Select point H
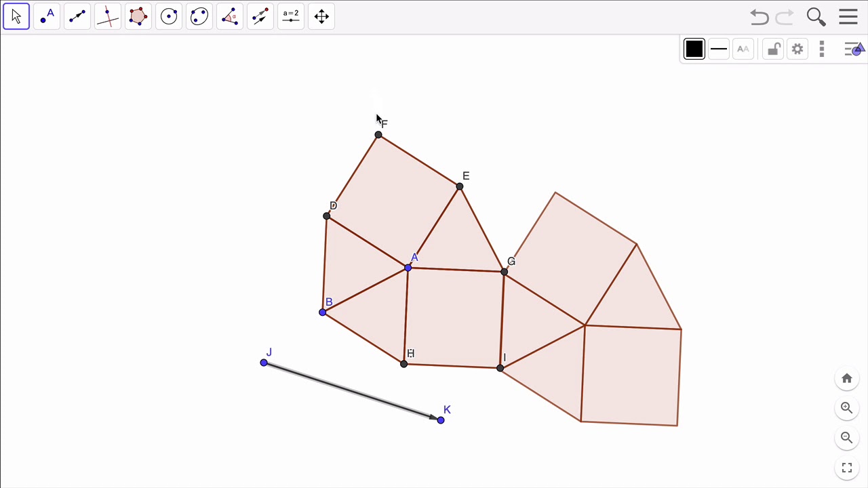This screenshot has width=868, height=488. pos(404,364)
